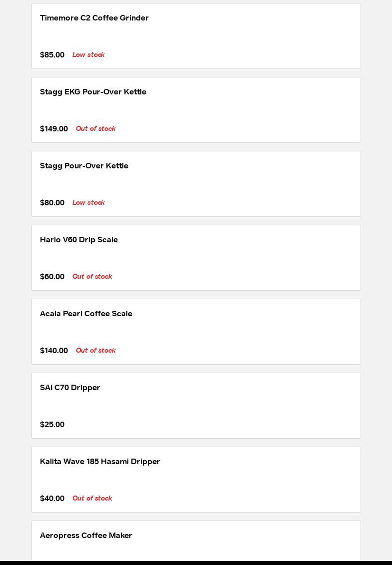Click the $85.00 price on Timemore grinder
This screenshot has height=565, width=392.
(x=52, y=55)
